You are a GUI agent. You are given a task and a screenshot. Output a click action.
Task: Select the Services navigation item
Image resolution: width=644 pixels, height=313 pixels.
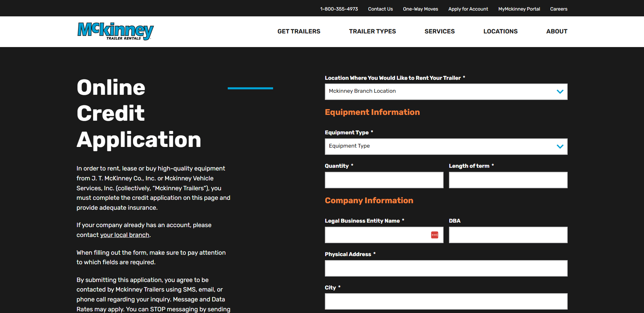tap(439, 31)
